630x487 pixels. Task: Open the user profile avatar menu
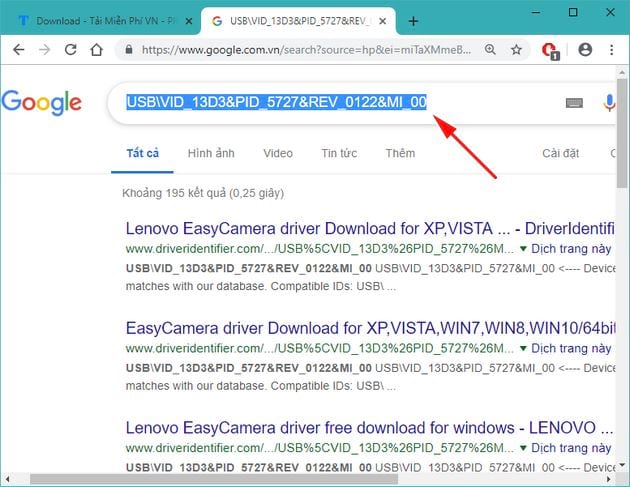pos(585,49)
